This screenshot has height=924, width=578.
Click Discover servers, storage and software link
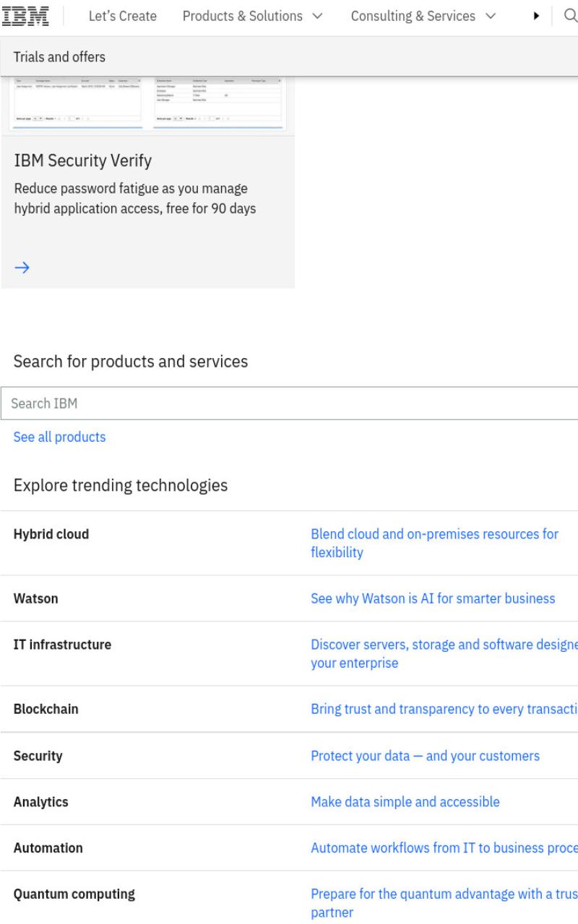pos(444,654)
